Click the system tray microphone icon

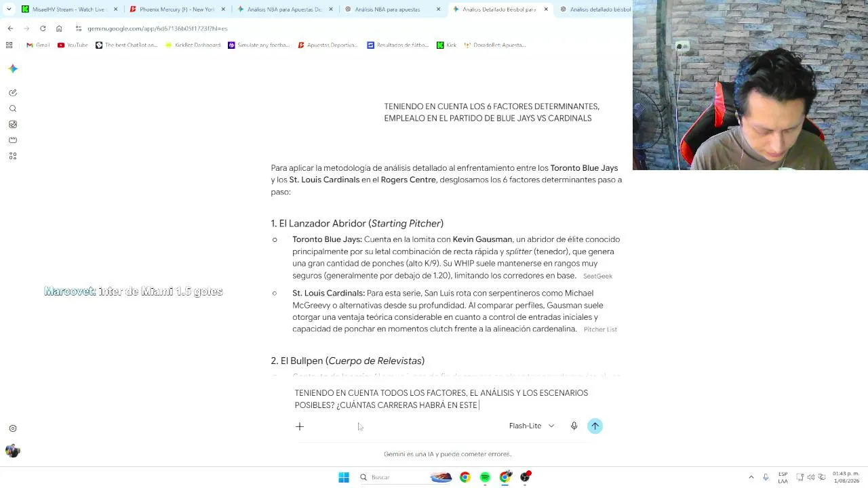(x=766, y=477)
